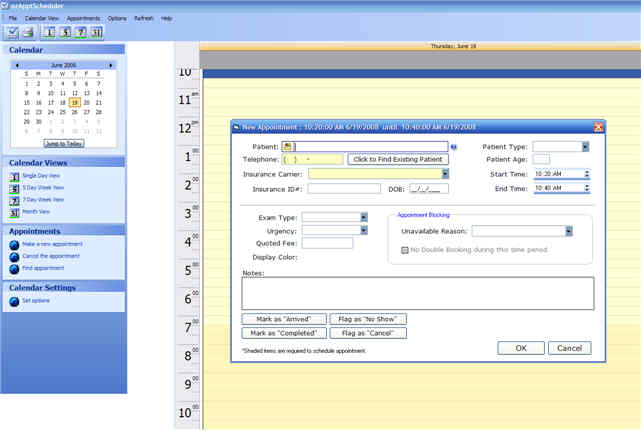Click the 7-day view toolbar icon
The width and height of the screenshot is (641, 430).
[81, 32]
